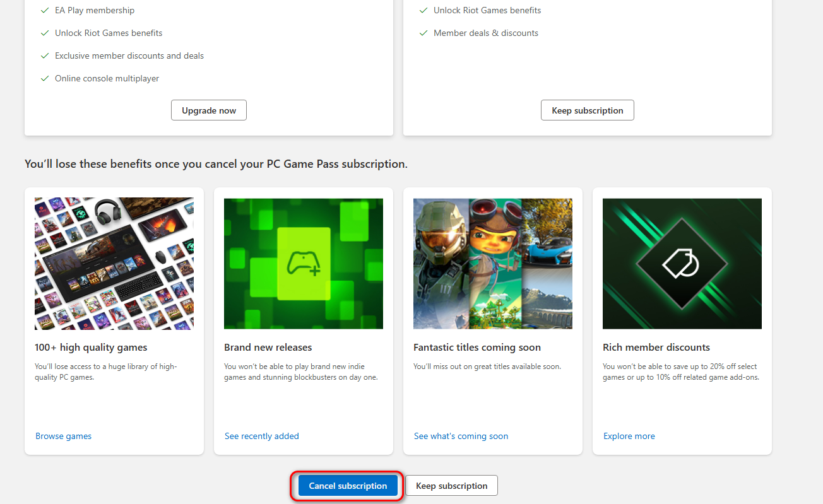823x504 pixels.
Task: Choose Keep subscription beside Cancel subscription
Action: tap(452, 486)
